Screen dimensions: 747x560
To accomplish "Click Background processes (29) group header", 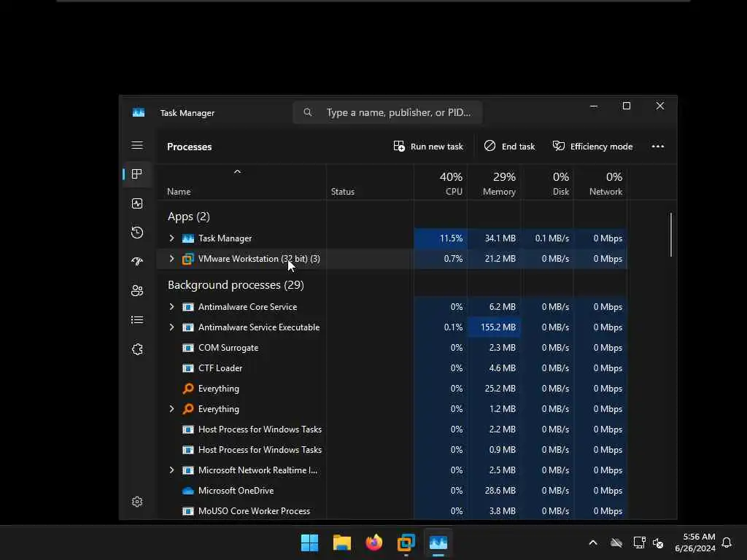I will (236, 285).
